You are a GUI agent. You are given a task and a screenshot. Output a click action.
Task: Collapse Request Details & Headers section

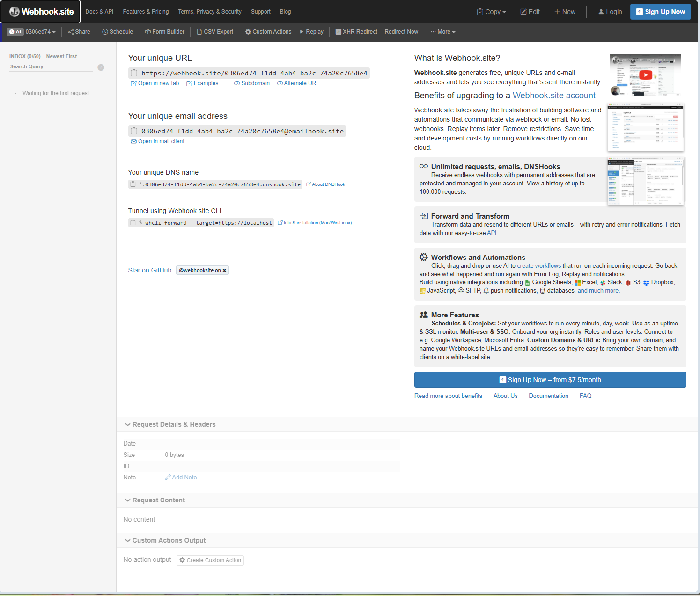[x=170, y=424]
